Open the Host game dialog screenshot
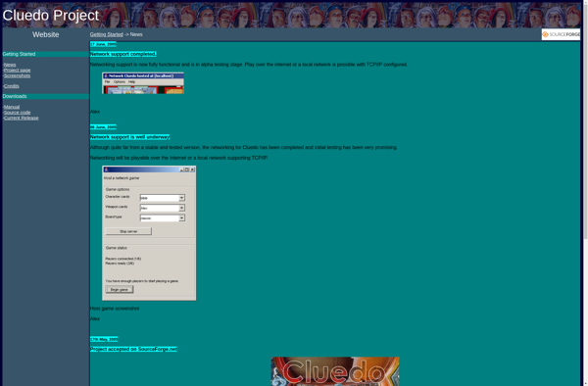 tap(149, 233)
